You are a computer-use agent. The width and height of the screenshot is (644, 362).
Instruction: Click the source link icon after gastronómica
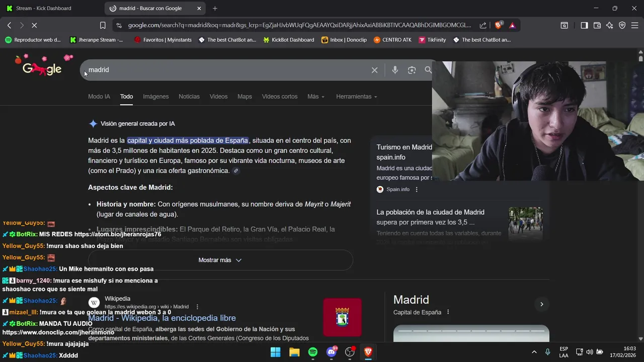click(236, 171)
